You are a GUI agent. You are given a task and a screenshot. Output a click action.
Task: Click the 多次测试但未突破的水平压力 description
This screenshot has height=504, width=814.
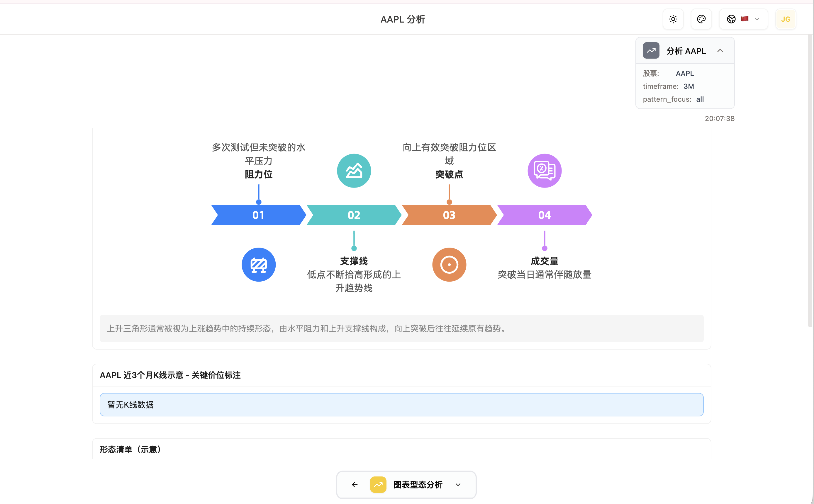point(258,154)
